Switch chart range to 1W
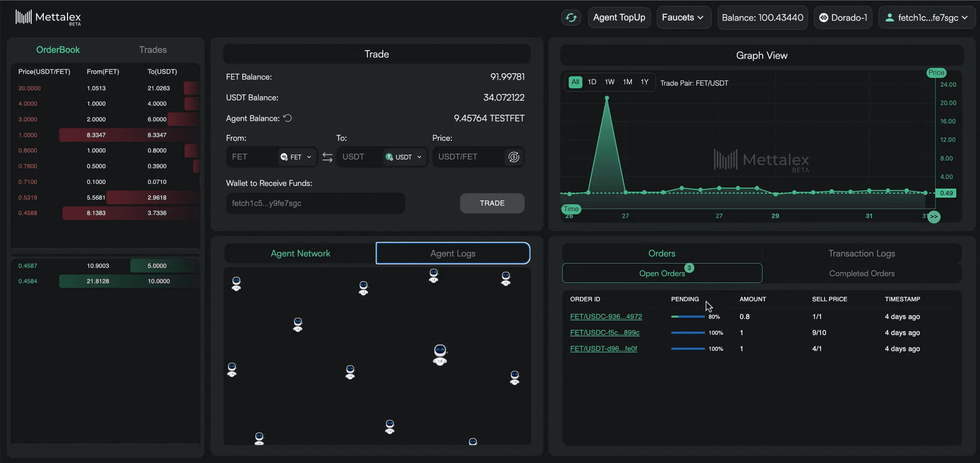The height and width of the screenshot is (463, 980). pos(609,82)
